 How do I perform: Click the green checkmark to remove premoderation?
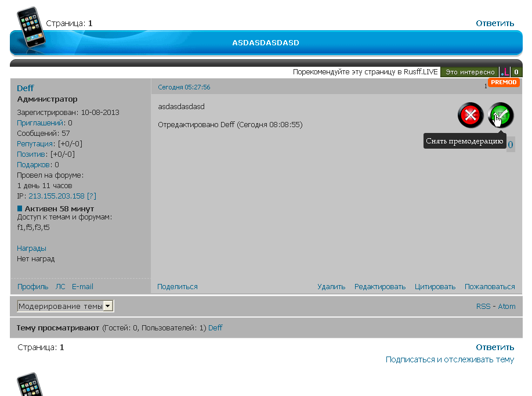click(x=501, y=115)
